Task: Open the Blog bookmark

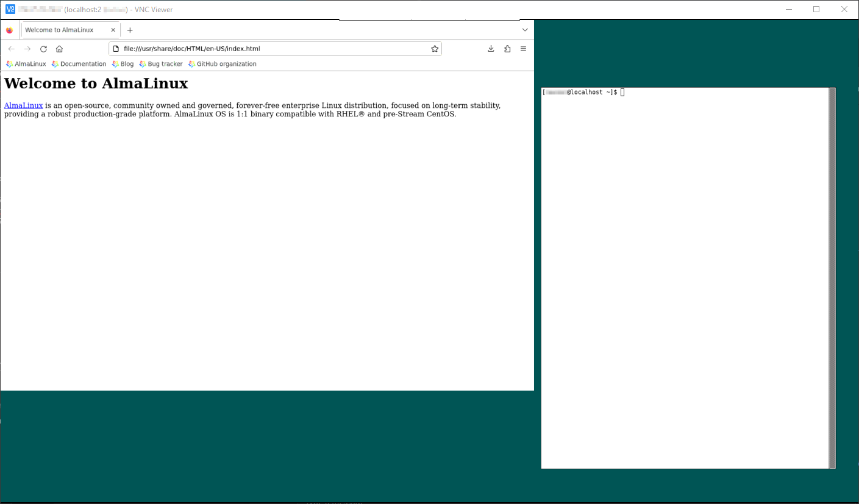Action: click(123, 64)
